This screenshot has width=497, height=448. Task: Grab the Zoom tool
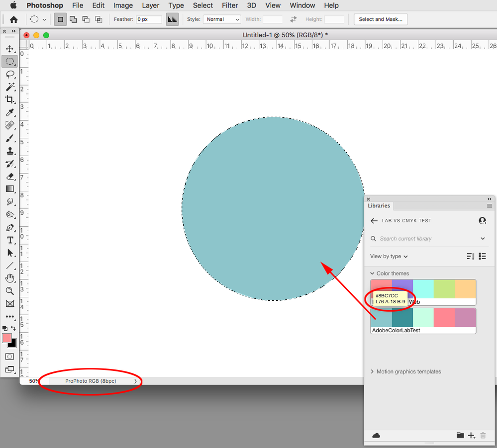[x=10, y=291]
